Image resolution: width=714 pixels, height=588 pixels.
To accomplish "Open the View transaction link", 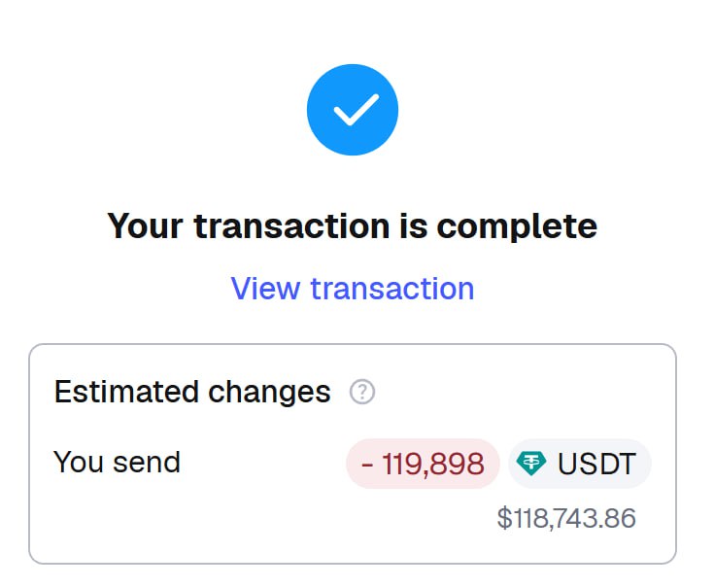I will pos(352,289).
